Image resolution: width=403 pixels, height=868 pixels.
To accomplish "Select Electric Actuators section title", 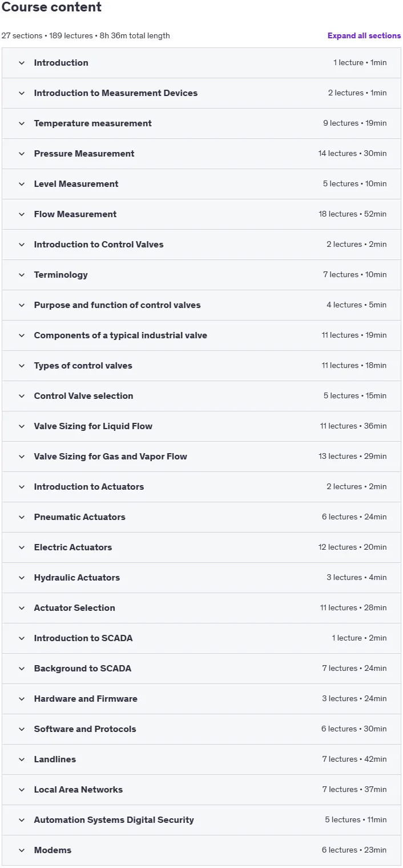I will (73, 547).
